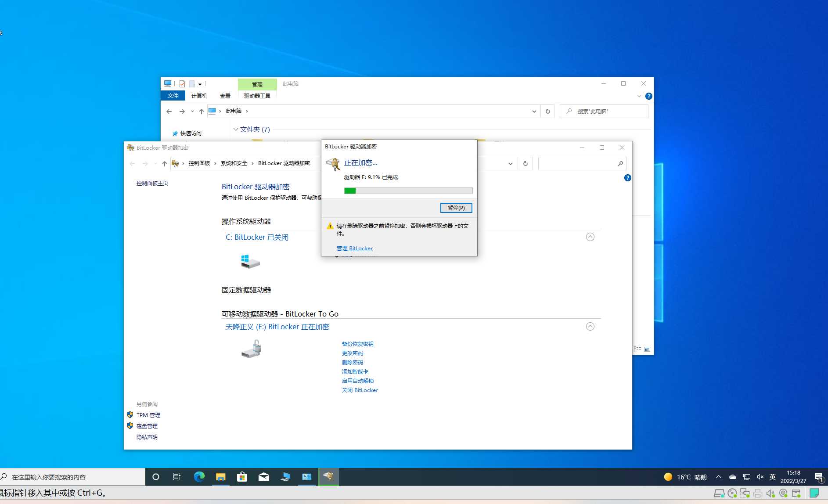Screen dimensions: 828x504
Task: Click the search field in BitLocker window
Action: point(582,163)
